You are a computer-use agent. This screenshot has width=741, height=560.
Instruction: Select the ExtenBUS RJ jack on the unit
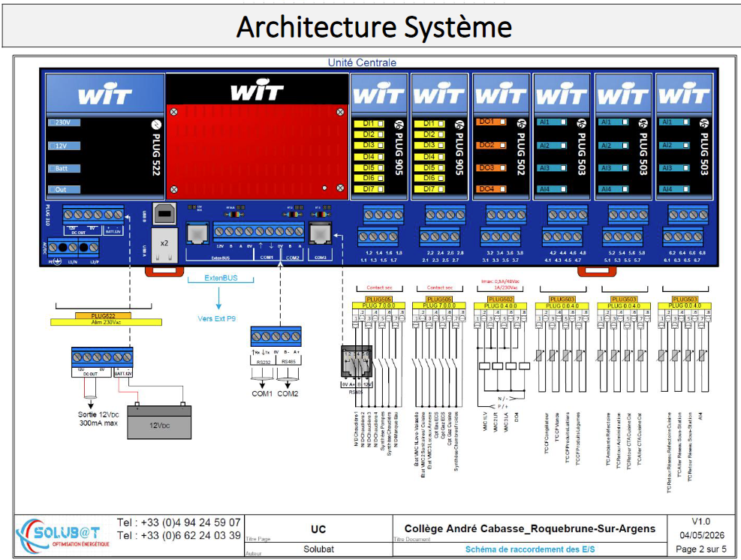click(197, 233)
